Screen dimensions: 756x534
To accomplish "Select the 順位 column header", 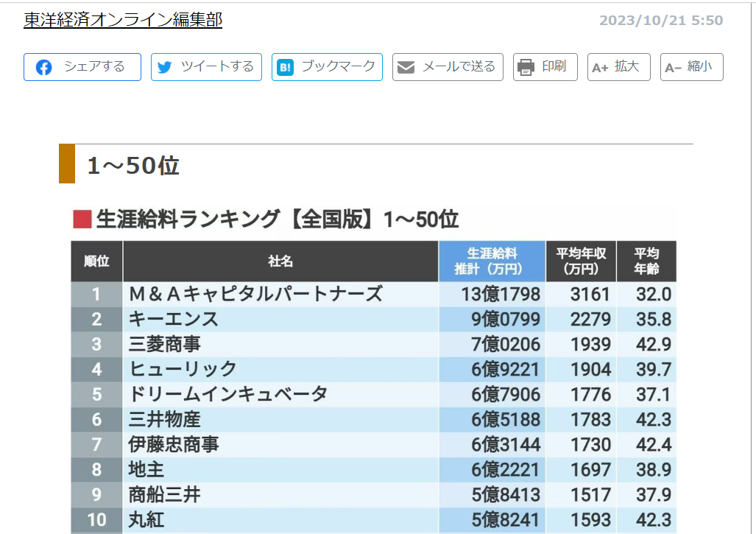I will (x=96, y=260).
